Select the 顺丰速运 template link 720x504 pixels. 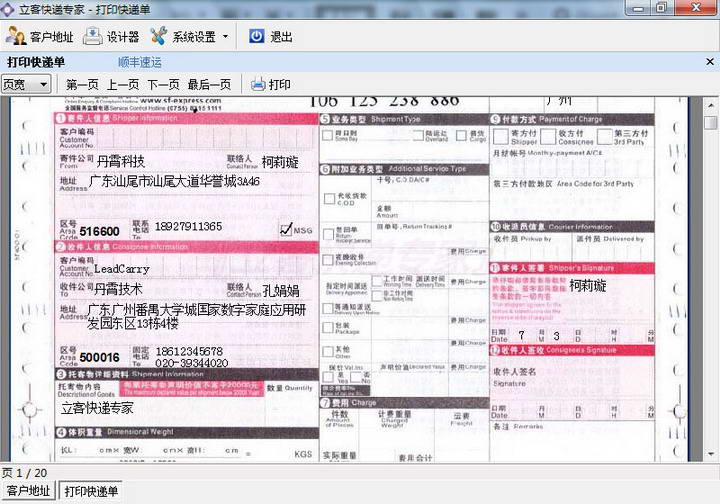click(x=140, y=62)
